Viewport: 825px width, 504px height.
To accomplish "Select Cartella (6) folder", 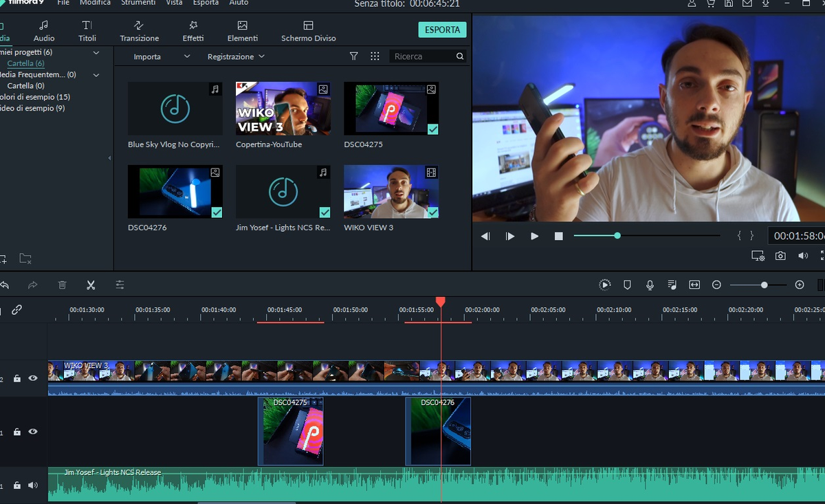I will tap(25, 63).
